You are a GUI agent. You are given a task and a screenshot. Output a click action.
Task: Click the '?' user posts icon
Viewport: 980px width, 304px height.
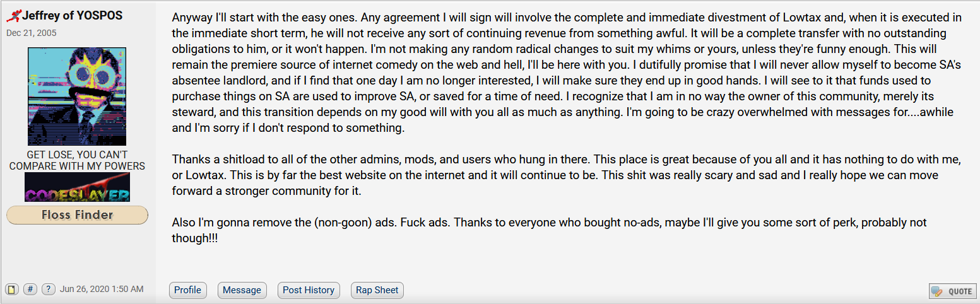coord(49,289)
